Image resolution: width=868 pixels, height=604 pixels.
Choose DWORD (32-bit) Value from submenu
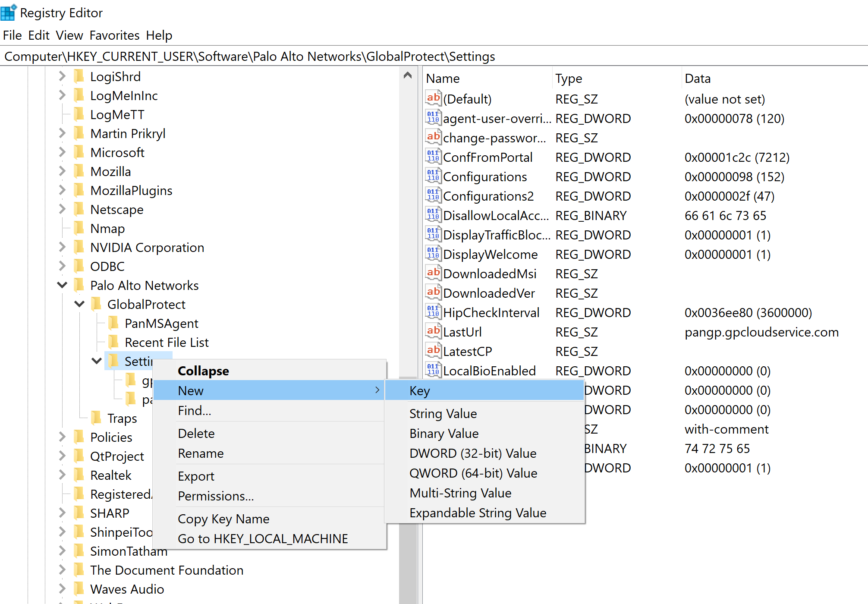(473, 453)
